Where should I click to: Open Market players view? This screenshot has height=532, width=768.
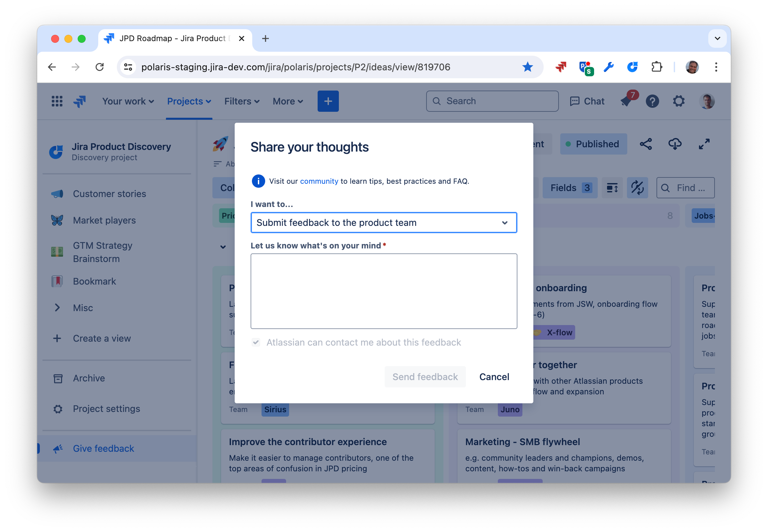pos(104,220)
